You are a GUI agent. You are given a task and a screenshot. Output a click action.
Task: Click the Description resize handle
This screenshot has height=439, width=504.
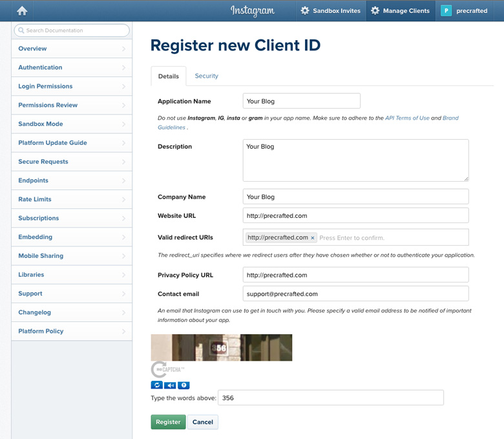click(466, 179)
